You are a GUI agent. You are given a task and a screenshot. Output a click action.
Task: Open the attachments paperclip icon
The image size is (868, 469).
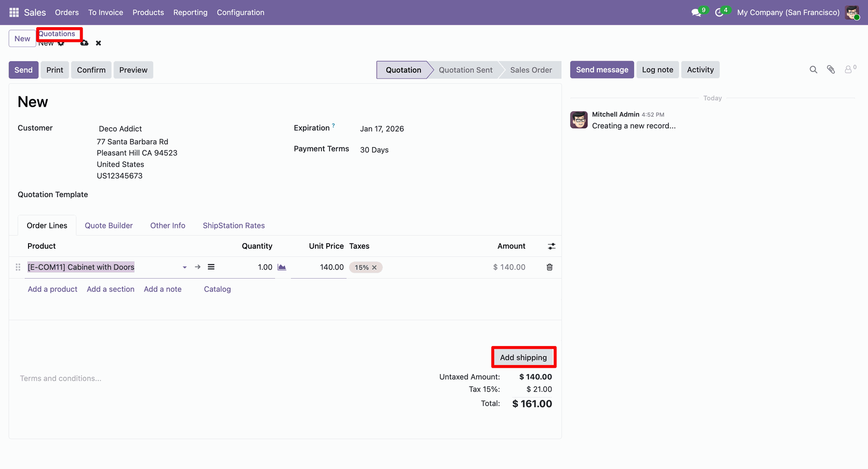831,70
